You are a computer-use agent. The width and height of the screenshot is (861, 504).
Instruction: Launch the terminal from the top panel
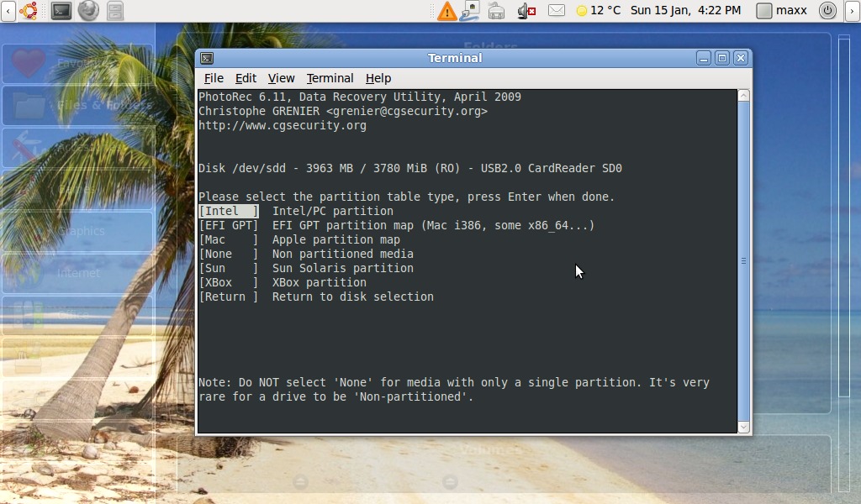61,10
